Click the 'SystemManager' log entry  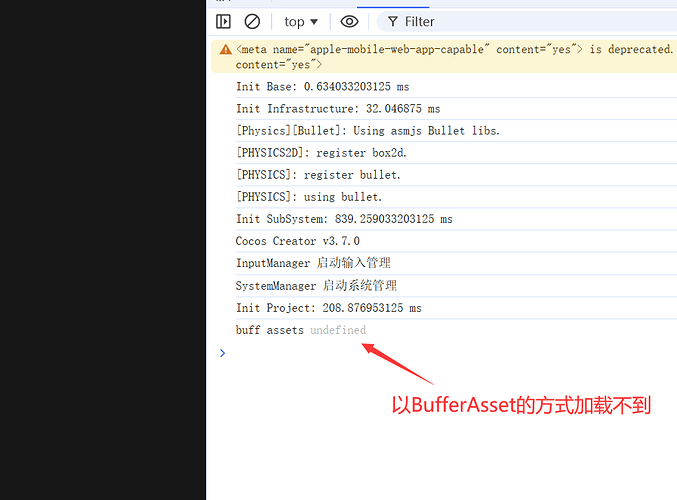click(316, 286)
